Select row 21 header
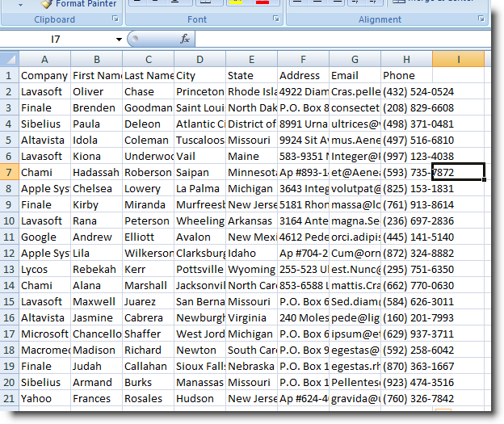The width and height of the screenshot is (504, 424). coord(10,398)
